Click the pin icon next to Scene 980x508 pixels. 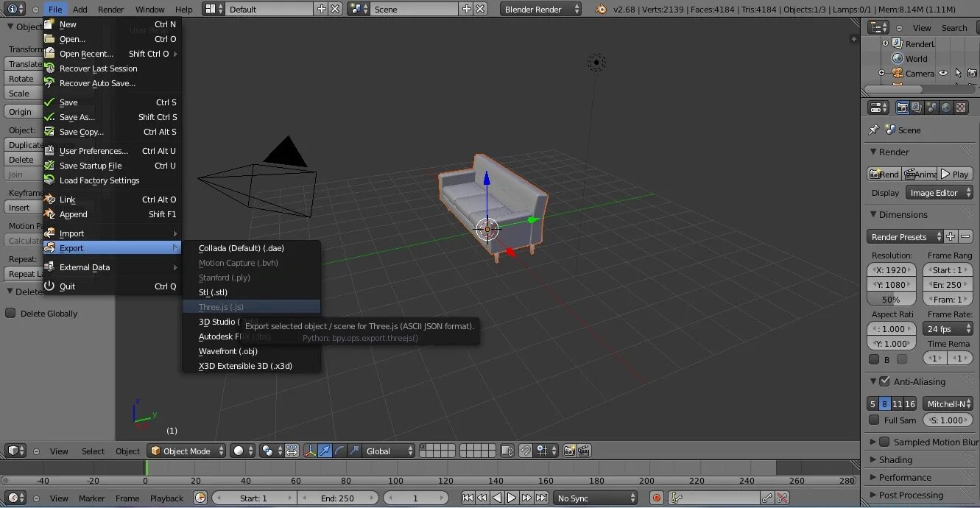click(873, 130)
